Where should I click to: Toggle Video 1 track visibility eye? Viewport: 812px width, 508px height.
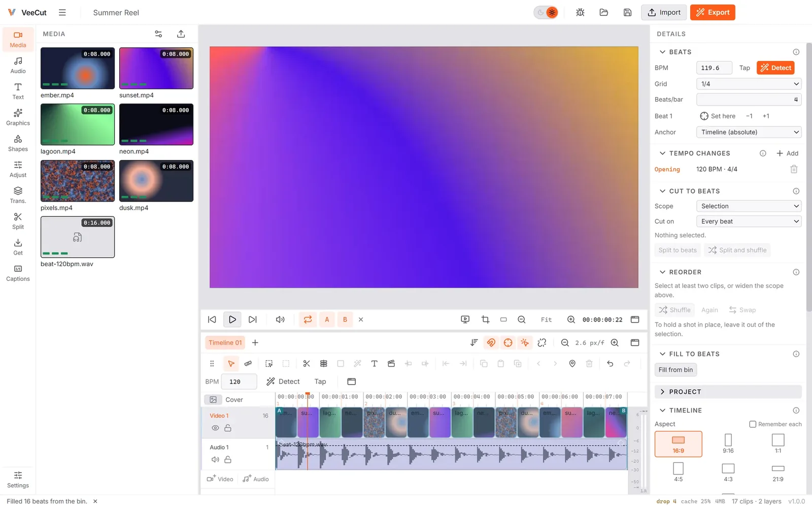215,428
